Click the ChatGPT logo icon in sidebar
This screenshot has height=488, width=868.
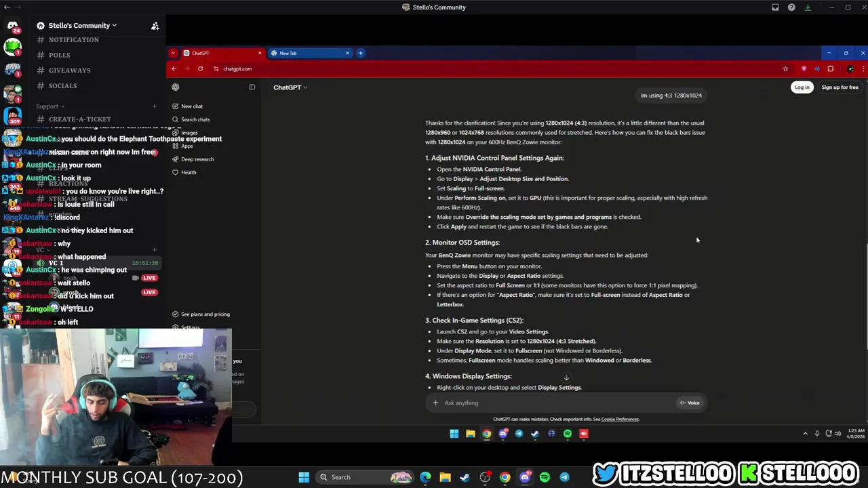point(176,87)
